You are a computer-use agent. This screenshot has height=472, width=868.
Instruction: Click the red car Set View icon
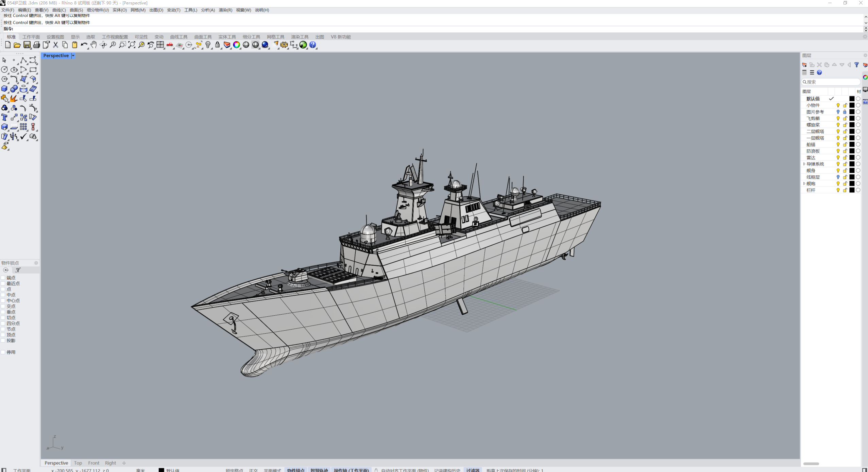click(x=170, y=45)
